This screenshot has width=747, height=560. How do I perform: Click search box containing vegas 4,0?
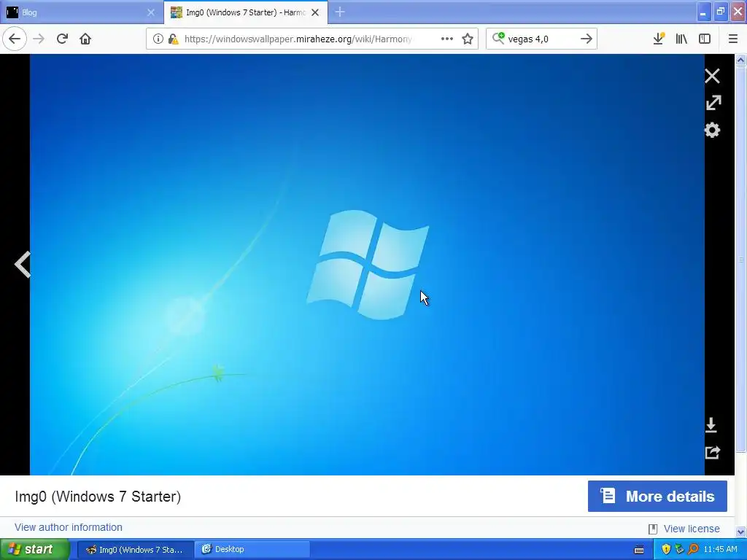(x=541, y=39)
